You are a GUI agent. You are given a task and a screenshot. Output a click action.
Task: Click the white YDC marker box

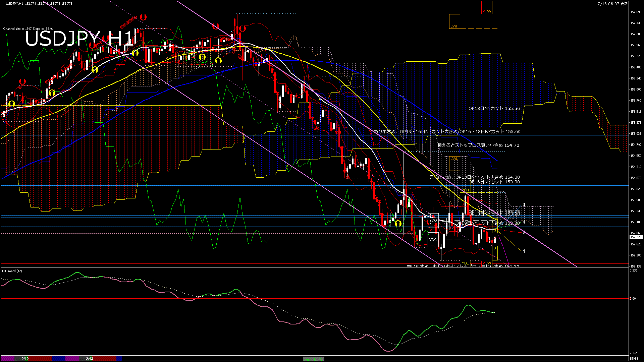click(x=433, y=240)
